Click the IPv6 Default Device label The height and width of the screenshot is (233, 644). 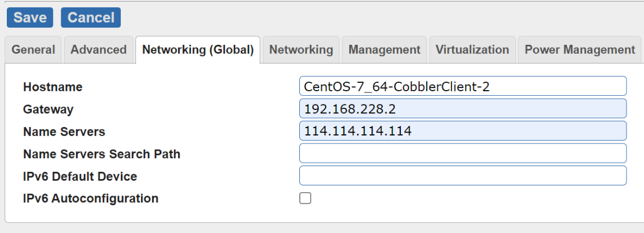pos(80,176)
